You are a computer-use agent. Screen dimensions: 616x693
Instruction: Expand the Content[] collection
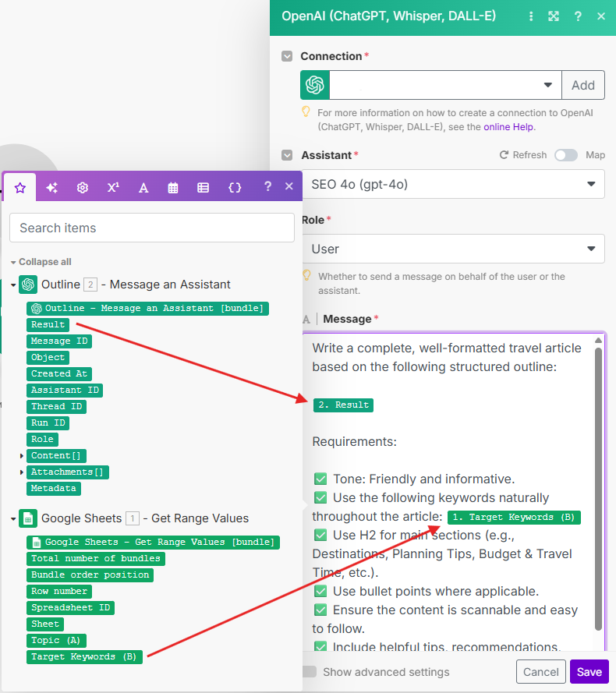pyautogui.click(x=21, y=456)
